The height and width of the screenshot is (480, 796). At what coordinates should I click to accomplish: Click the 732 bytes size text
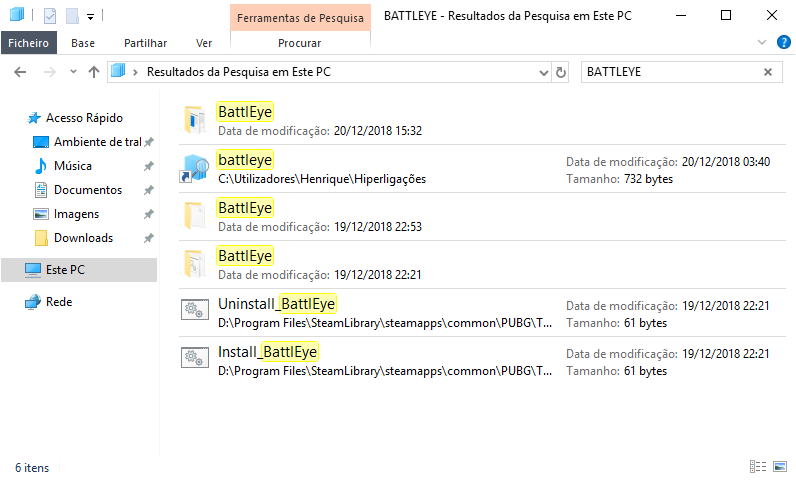click(x=648, y=179)
